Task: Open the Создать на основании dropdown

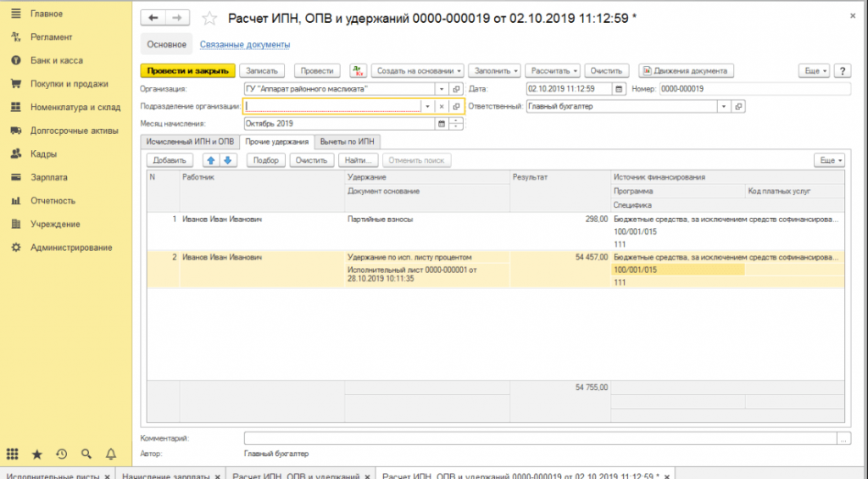Action: [x=419, y=71]
